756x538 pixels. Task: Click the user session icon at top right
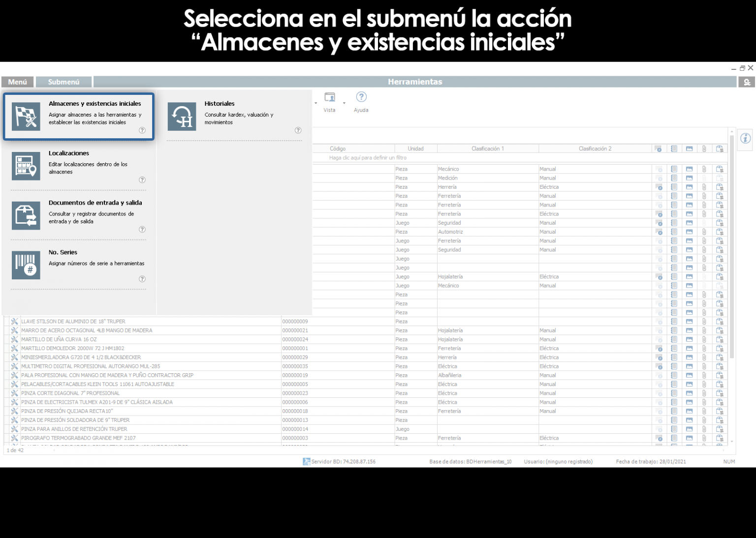(747, 82)
